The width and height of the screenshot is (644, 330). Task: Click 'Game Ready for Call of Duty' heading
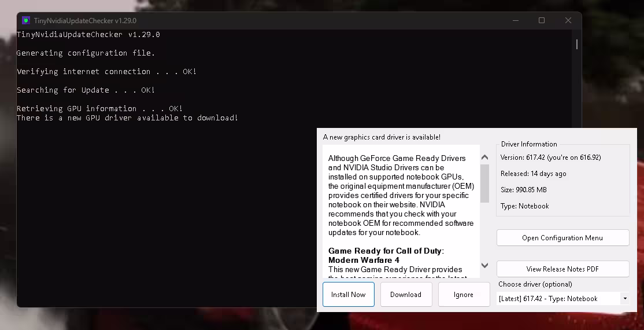[x=386, y=255]
